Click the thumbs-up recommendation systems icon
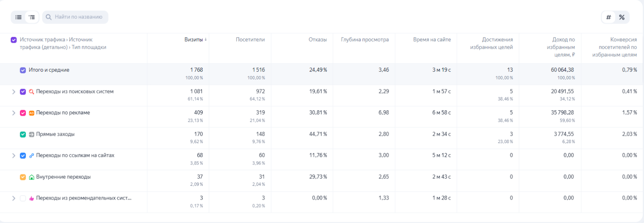 pyautogui.click(x=31, y=198)
